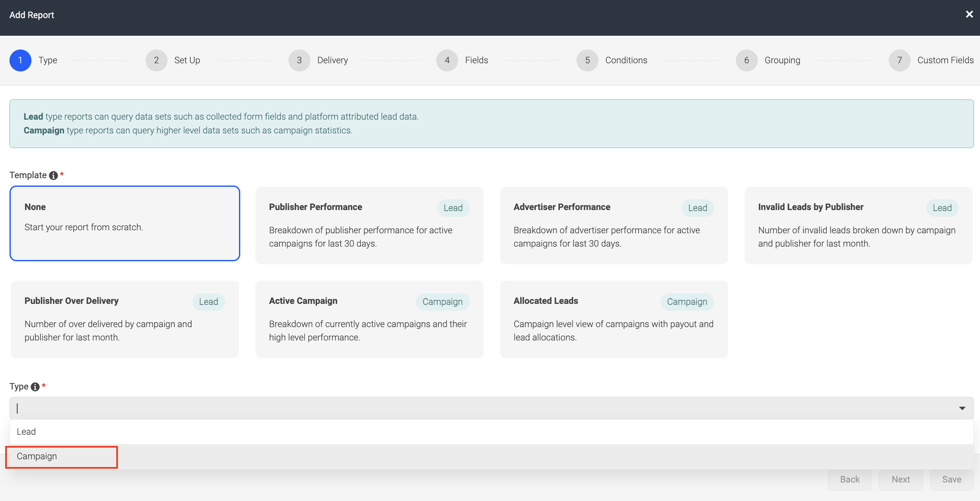Open the Type dropdown arrow
The height and width of the screenshot is (501, 980).
pyautogui.click(x=962, y=408)
